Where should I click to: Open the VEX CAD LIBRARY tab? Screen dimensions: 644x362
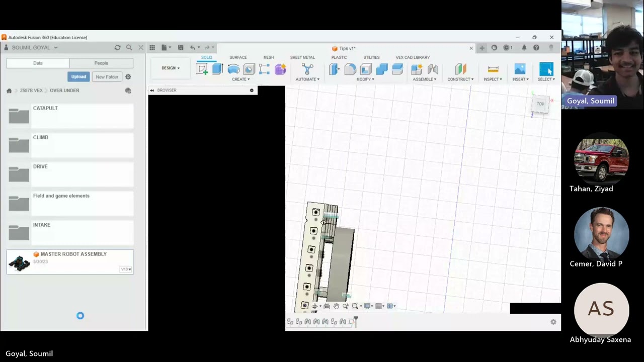[x=413, y=57]
